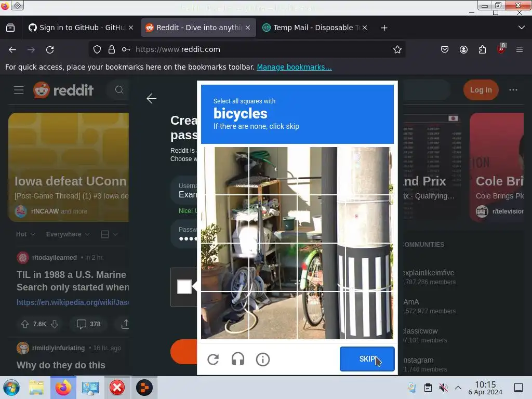Click the Log In button
Viewport: 532px width, 399px height.
(x=481, y=90)
